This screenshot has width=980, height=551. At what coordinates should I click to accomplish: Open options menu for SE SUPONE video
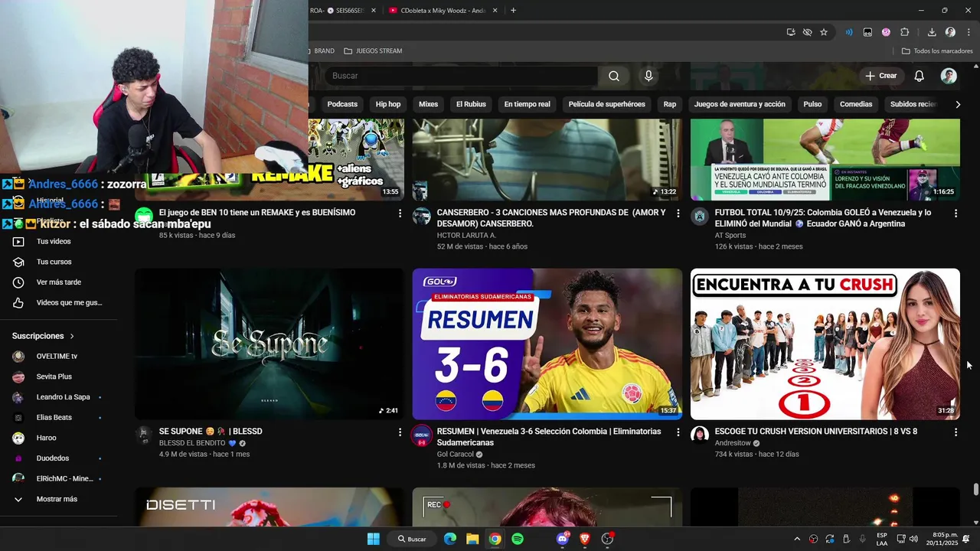400,432
